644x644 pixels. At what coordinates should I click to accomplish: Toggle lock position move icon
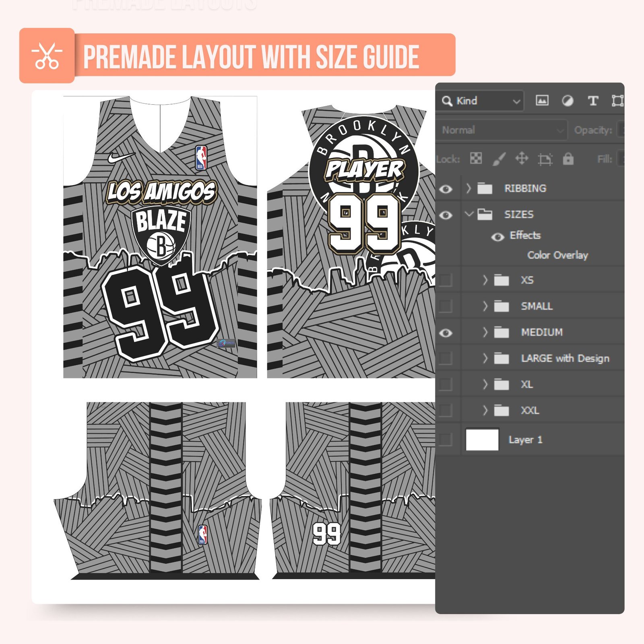tap(522, 159)
